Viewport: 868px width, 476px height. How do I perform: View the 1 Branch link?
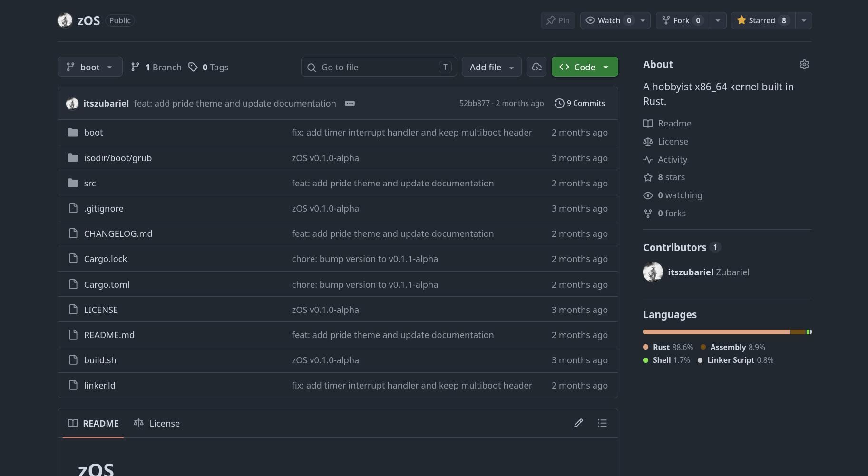click(x=156, y=67)
